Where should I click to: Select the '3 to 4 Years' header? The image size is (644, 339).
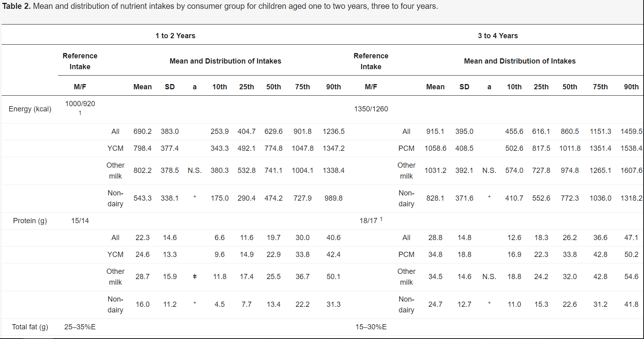[x=498, y=36]
